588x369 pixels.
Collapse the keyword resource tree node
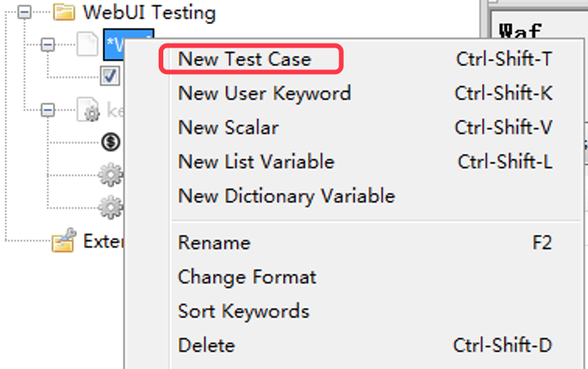[x=48, y=111]
